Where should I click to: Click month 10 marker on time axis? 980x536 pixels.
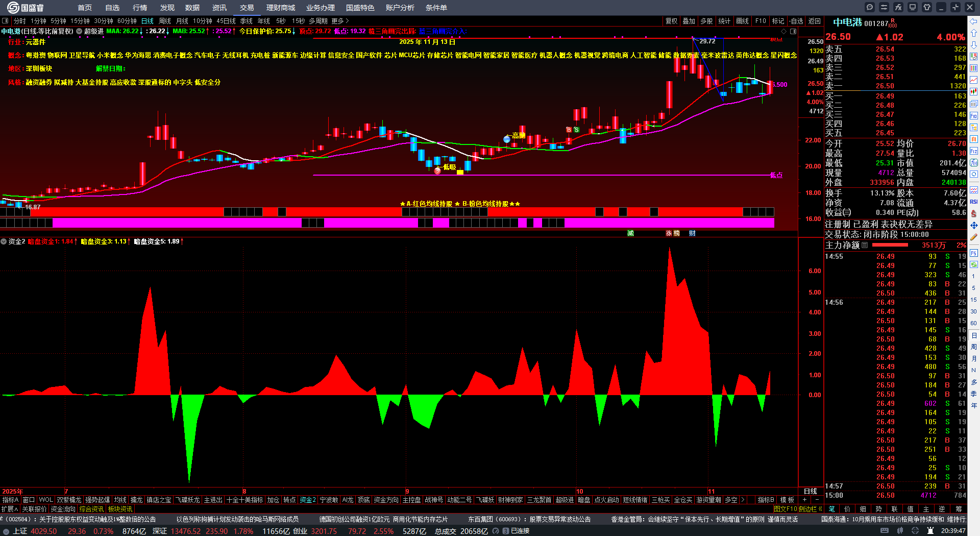(x=579, y=492)
